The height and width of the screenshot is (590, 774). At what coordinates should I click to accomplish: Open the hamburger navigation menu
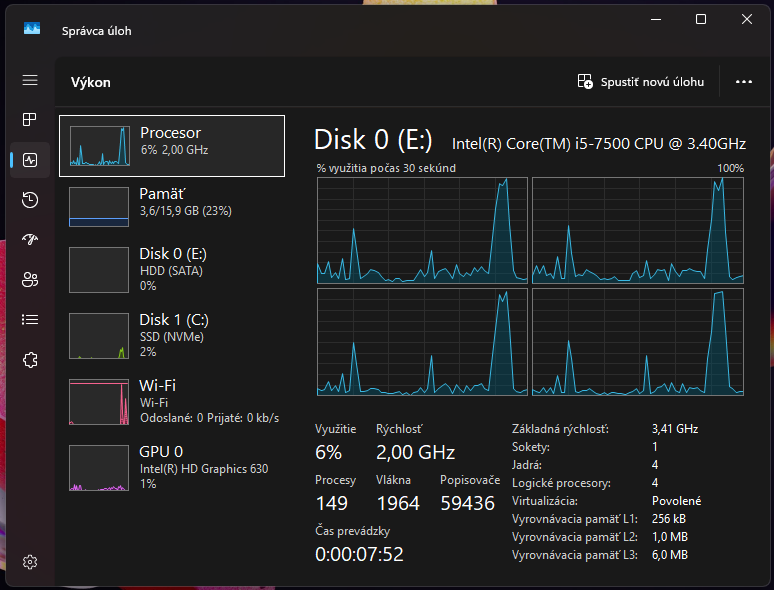(30, 80)
